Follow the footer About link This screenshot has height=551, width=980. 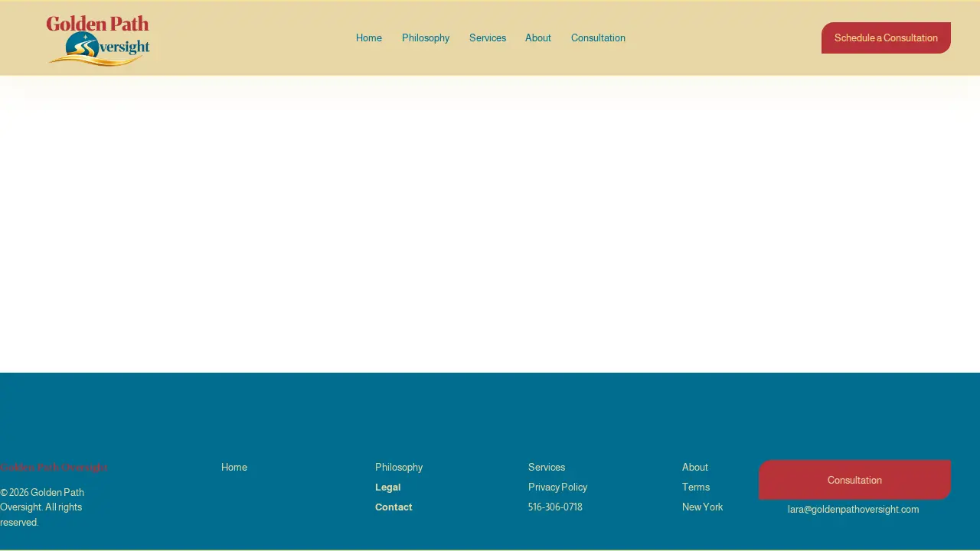pos(695,468)
